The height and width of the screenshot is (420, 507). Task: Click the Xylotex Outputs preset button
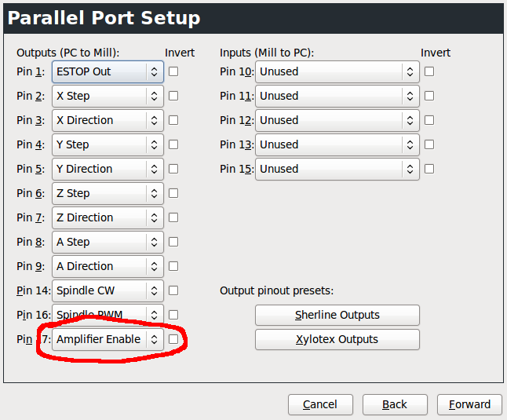(337, 339)
